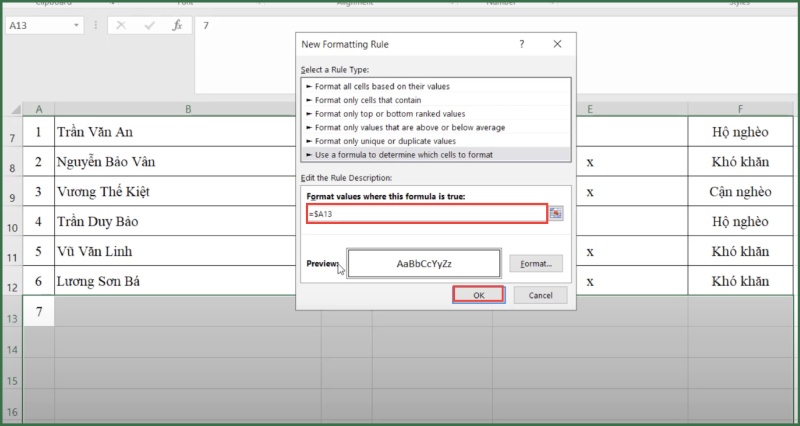This screenshot has height=426, width=800.
Task: Cancel the new formatting rule
Action: pos(540,295)
